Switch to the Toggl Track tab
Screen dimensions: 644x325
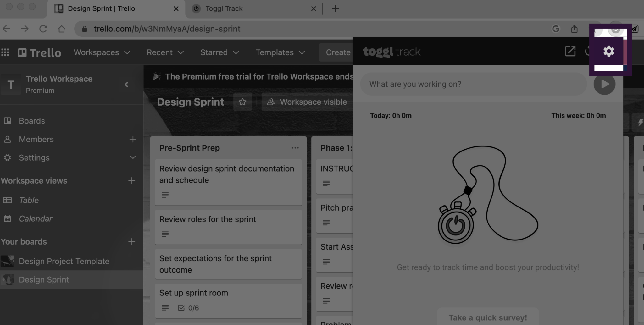coord(224,8)
